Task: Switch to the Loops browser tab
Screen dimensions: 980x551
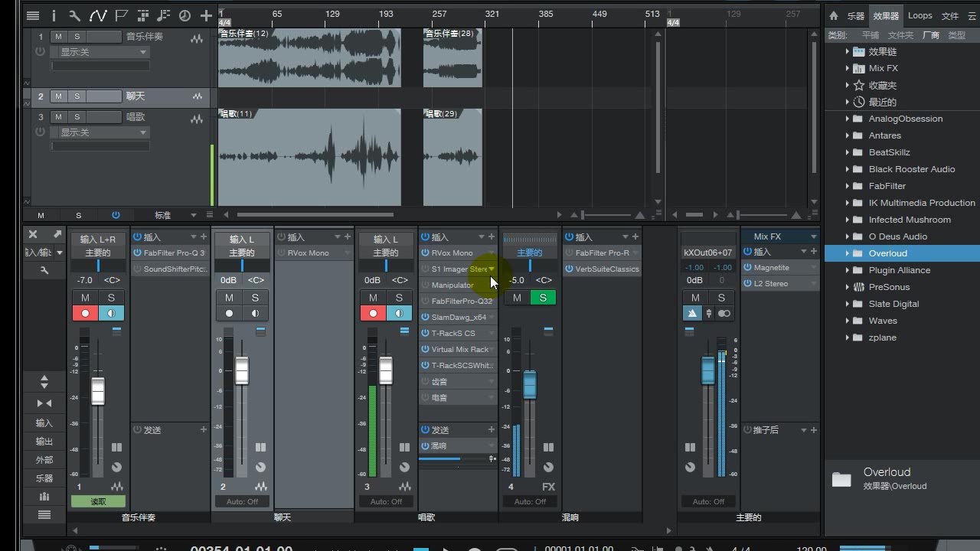Action: click(920, 16)
